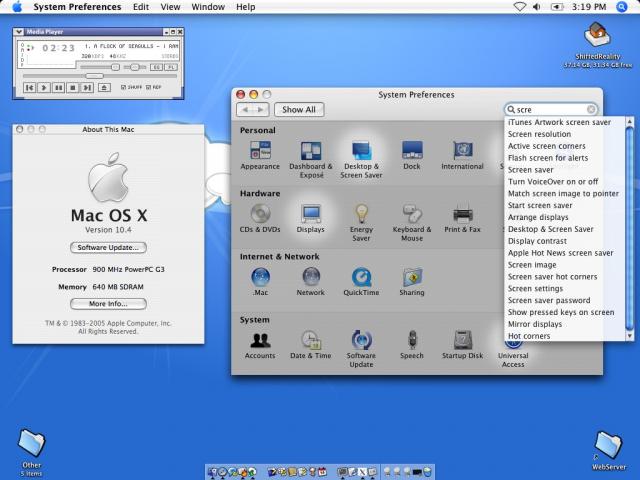
Task: Open the View menu
Action: [x=170, y=7]
